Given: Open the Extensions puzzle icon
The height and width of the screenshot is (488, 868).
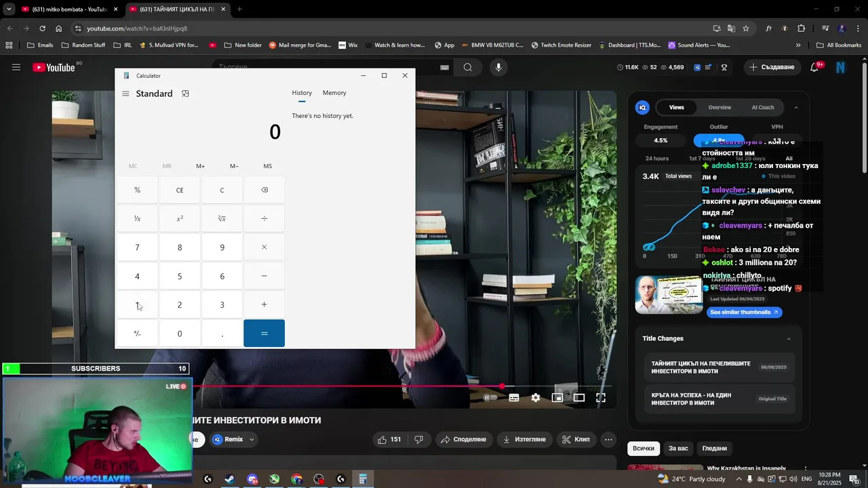Looking at the screenshot, I should [x=802, y=28].
